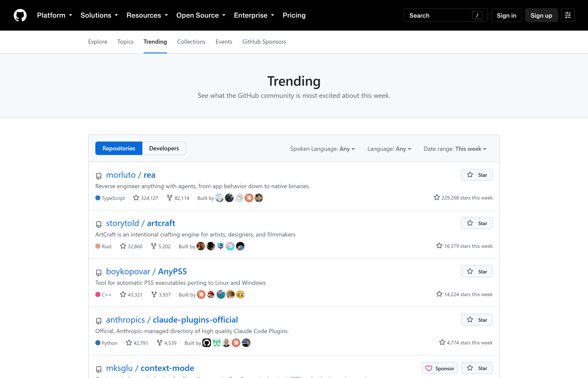
Task: Click the stargazers count 32,860 for artcraft
Action: pos(131,246)
